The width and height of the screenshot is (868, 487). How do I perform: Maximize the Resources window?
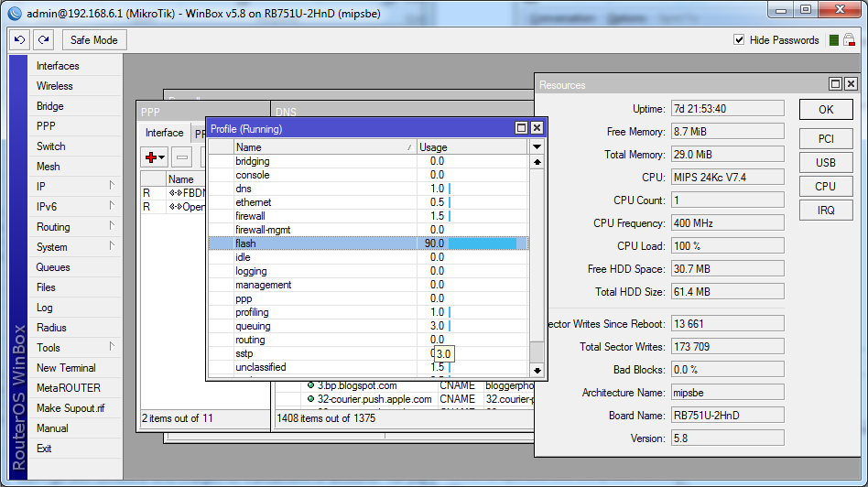(835, 84)
